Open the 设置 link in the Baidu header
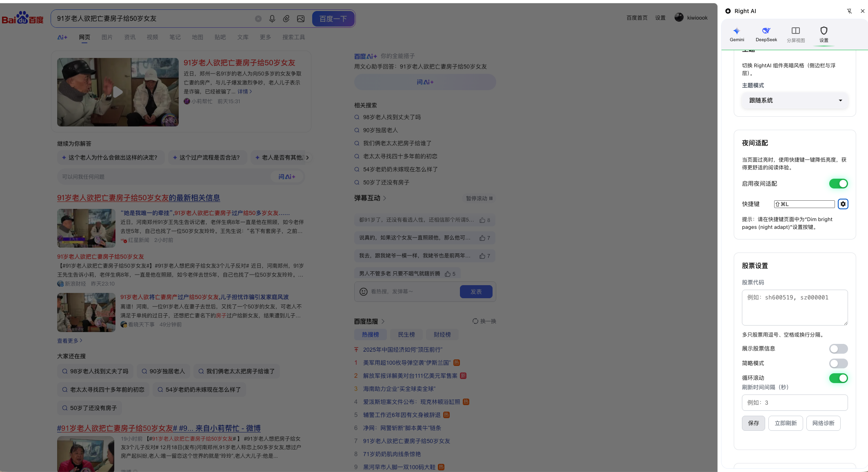868x472 pixels. 660,18
